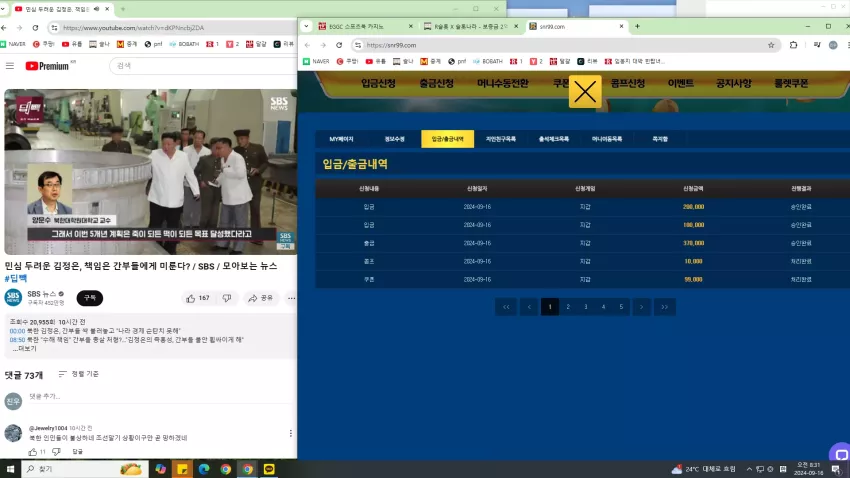Reload the snr99.com page
Viewport: 850px width, 478px height.
(339, 45)
